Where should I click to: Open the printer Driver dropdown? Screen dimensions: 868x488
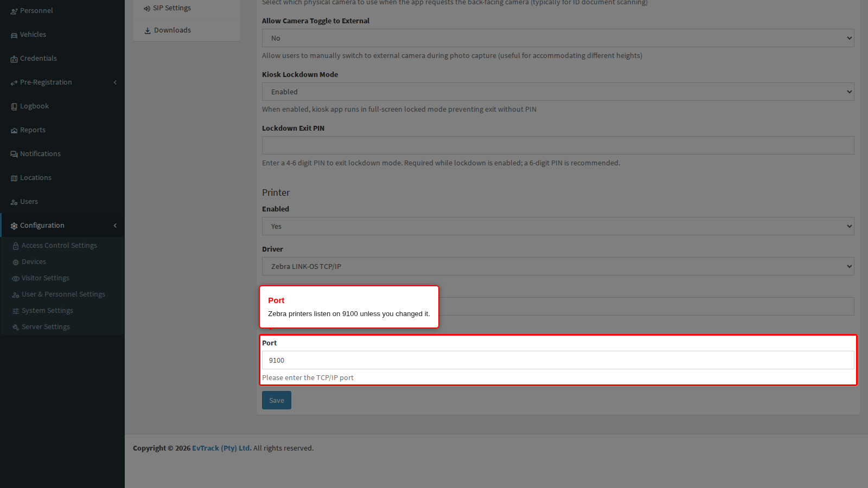click(x=558, y=266)
